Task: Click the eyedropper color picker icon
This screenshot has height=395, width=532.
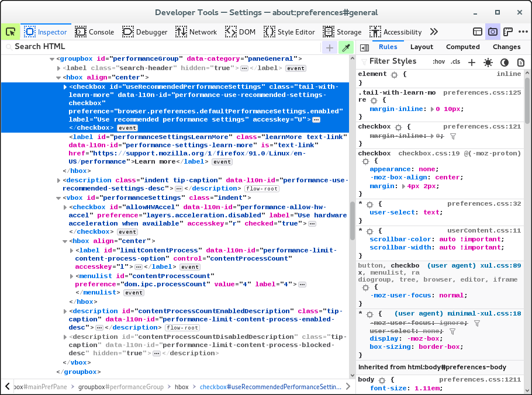Action: (x=347, y=48)
